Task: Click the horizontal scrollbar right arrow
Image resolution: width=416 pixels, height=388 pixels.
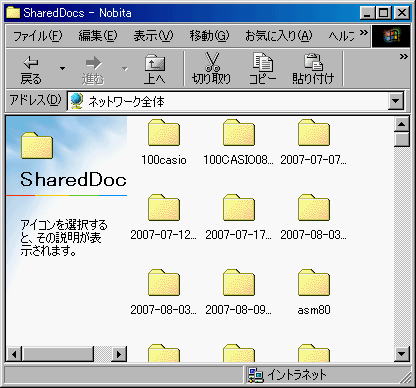Action: pyautogui.click(x=119, y=354)
